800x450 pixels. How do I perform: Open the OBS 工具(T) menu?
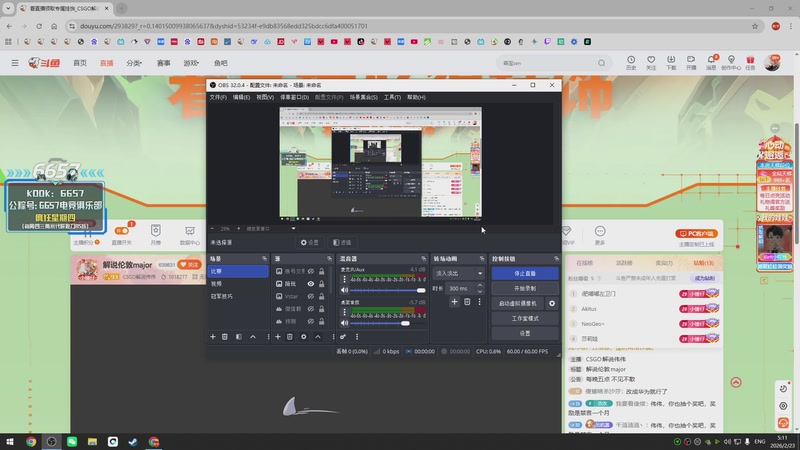tap(392, 97)
